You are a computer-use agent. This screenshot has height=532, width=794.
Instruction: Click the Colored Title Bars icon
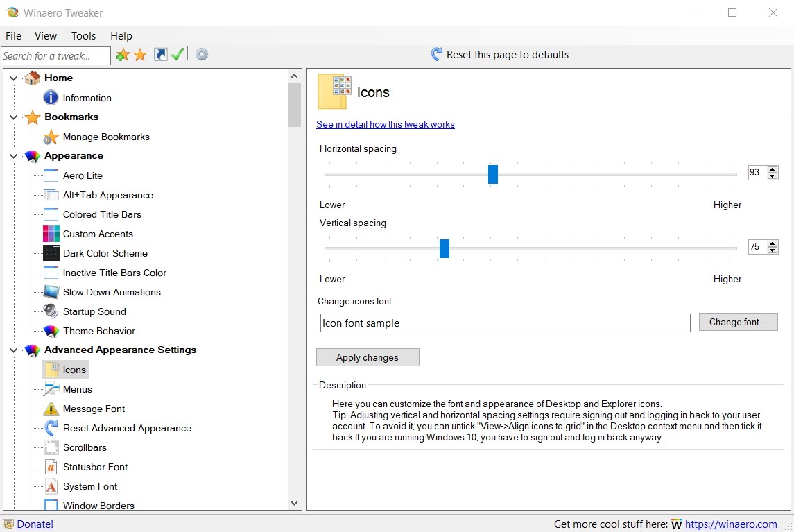click(51, 214)
